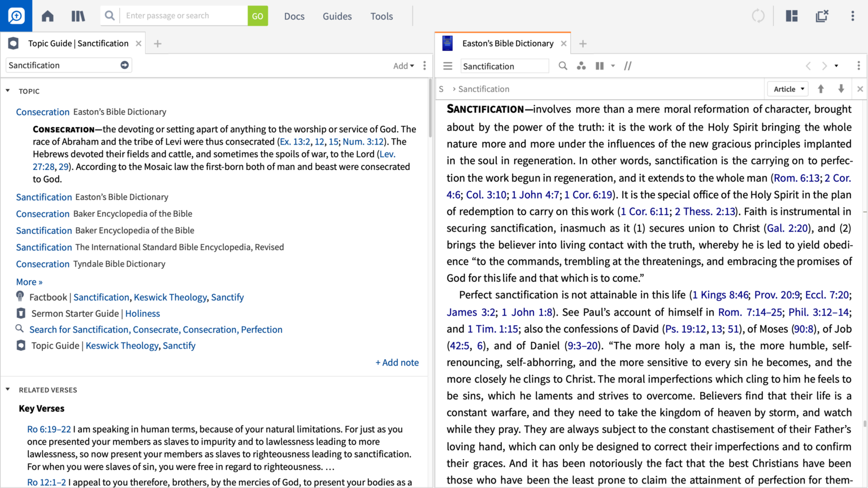The width and height of the screenshot is (868, 488).
Task: Collapse the TOPIC section
Action: coord(7,91)
